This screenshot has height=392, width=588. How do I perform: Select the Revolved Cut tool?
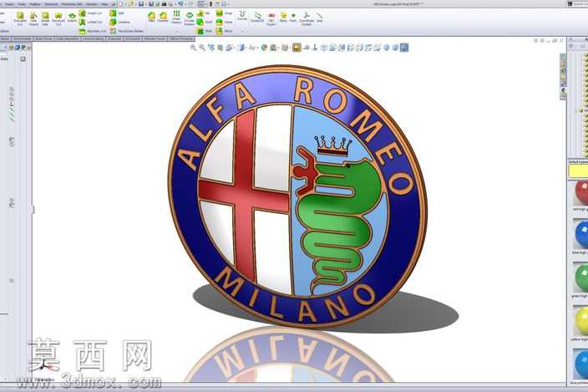(x=58, y=18)
